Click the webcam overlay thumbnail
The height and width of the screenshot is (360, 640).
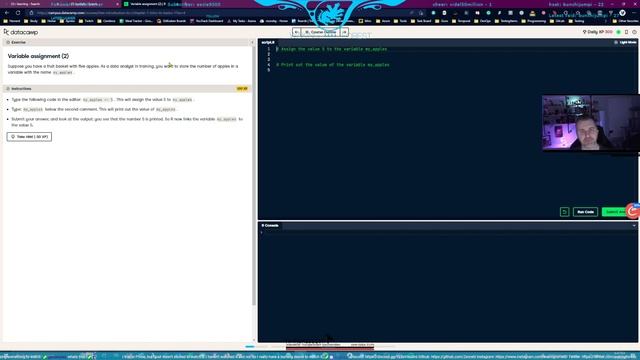tap(591, 123)
